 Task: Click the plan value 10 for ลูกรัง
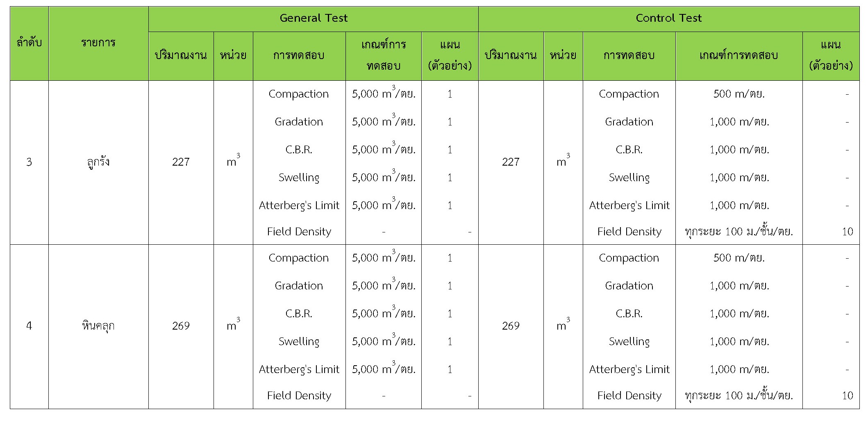point(847,232)
